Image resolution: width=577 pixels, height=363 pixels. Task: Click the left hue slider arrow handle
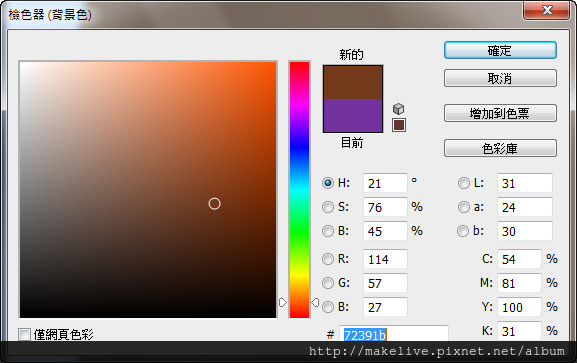click(x=283, y=303)
